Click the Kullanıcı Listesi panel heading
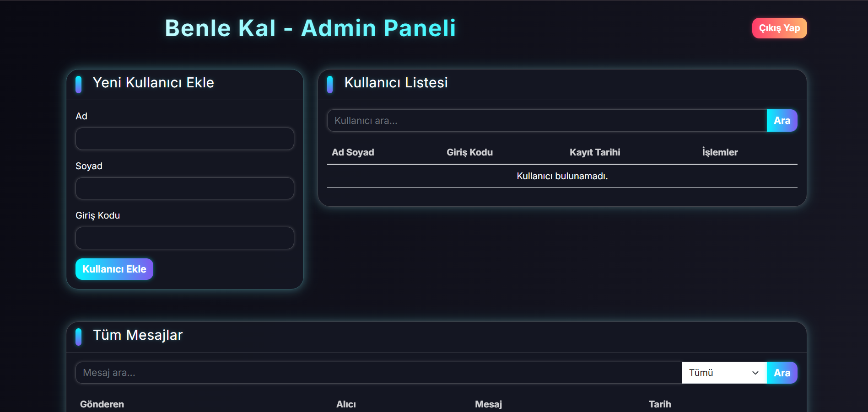Viewport: 868px width, 412px height. pyautogui.click(x=396, y=83)
